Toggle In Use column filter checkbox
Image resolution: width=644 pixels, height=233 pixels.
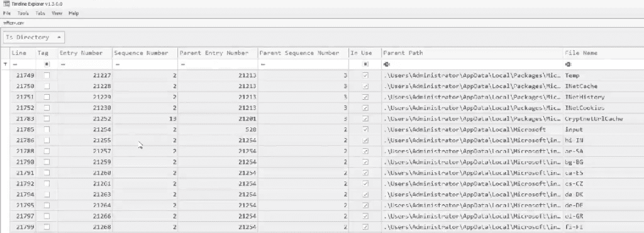365,65
